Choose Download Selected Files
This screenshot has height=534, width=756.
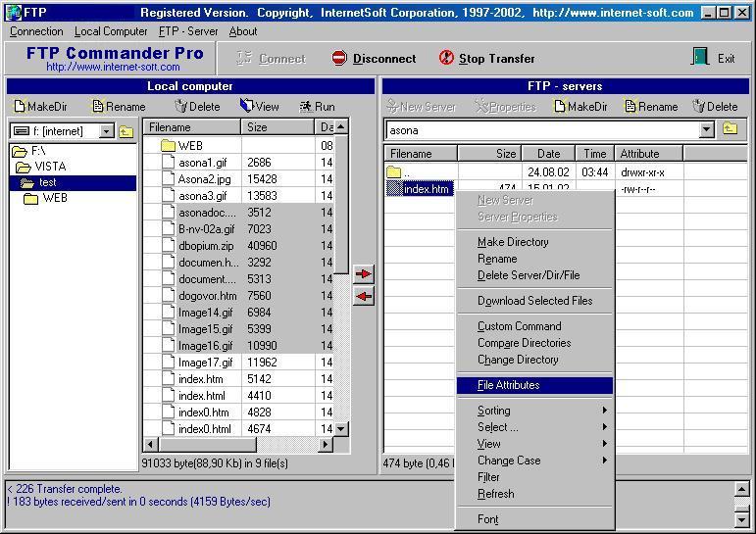534,301
